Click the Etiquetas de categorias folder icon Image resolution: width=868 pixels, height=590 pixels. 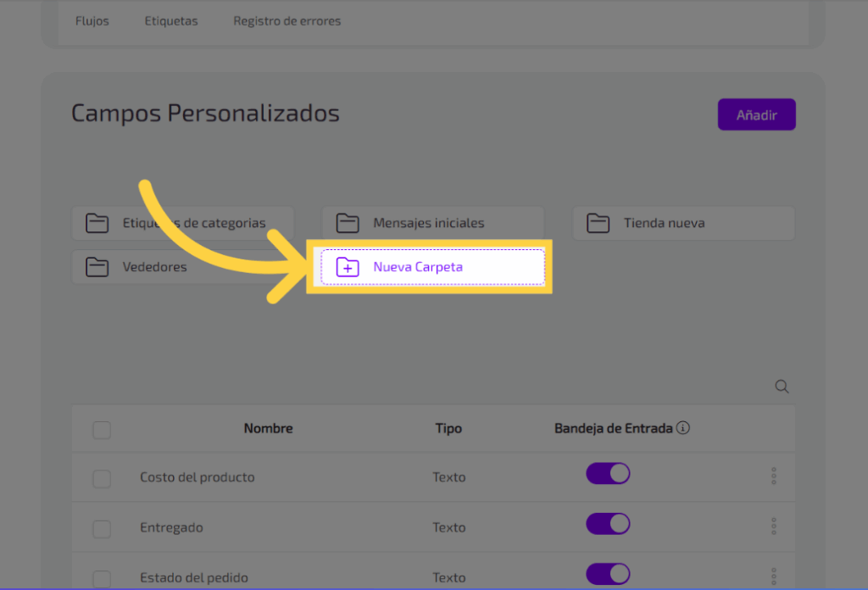click(97, 224)
